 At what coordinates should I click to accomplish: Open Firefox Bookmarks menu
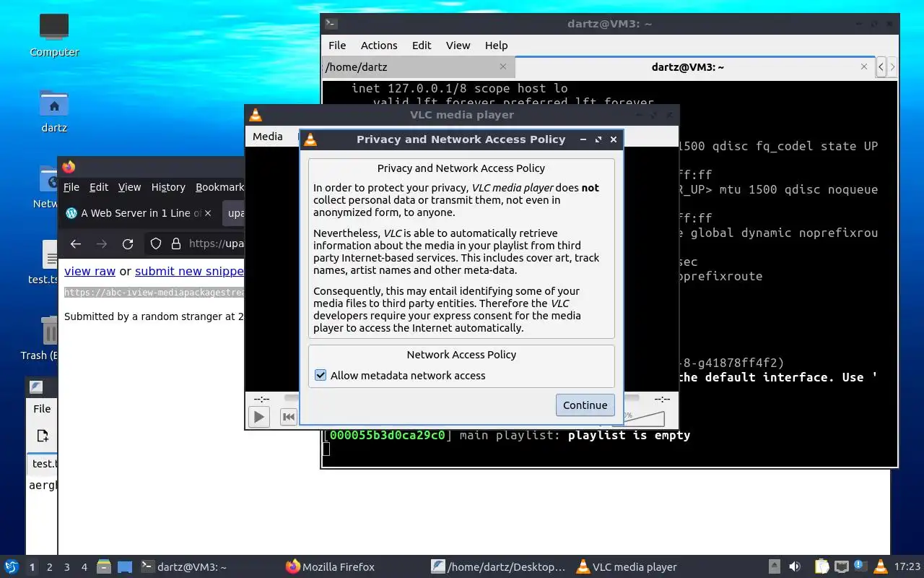219,187
